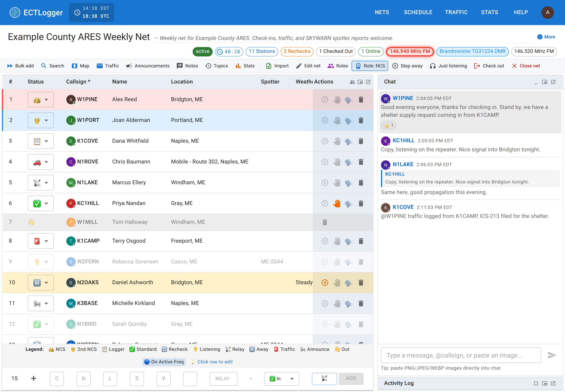565x392 pixels.
Task: Click the On Active Freq legend chip
Action: coord(164,362)
